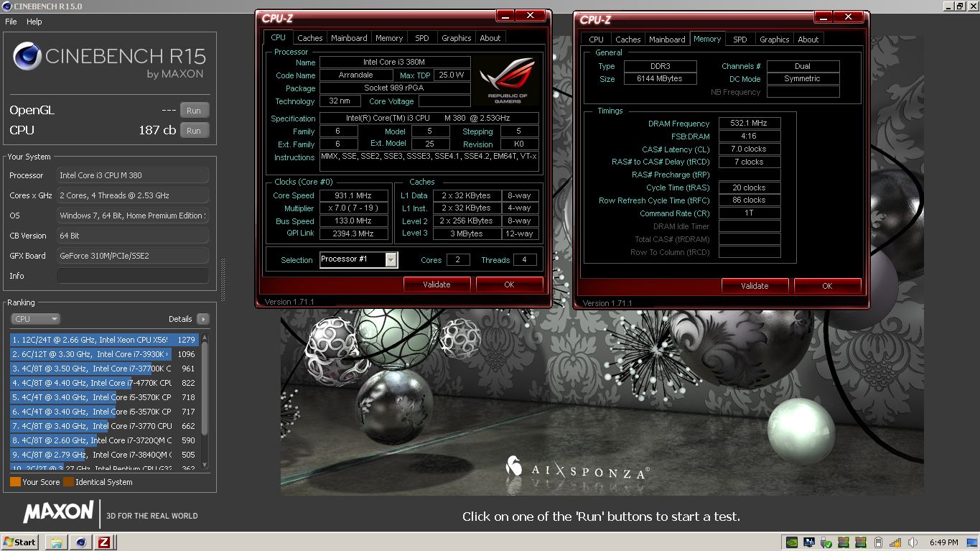Click the DRAM Frequency value 532.1 MHz
Image resolution: width=980 pixels, height=551 pixels.
click(749, 123)
